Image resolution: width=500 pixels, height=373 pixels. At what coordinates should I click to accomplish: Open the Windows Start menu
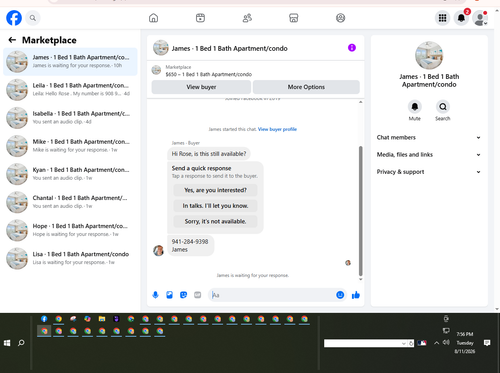(x=7, y=343)
